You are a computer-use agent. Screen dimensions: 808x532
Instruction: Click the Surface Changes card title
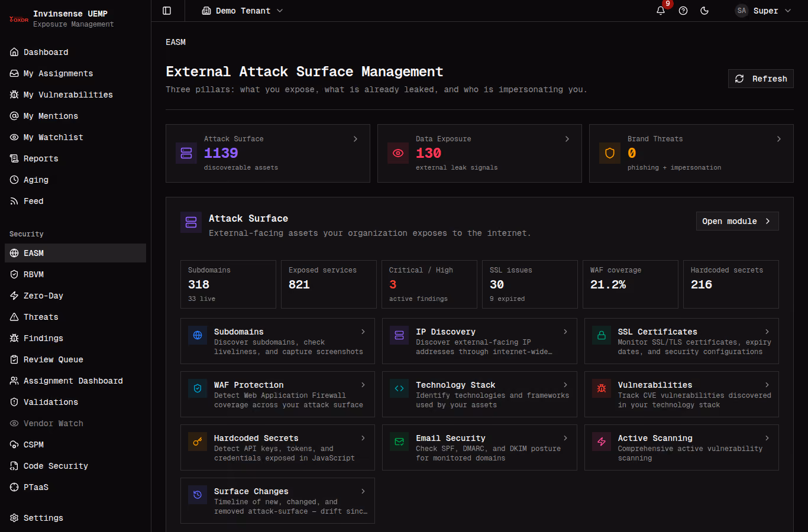tap(251, 491)
